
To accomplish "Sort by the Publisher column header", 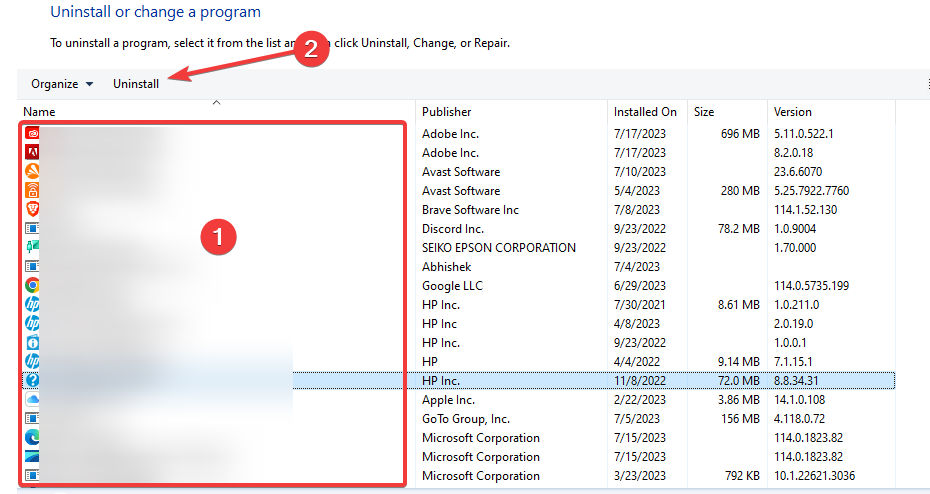I will coord(447,111).
